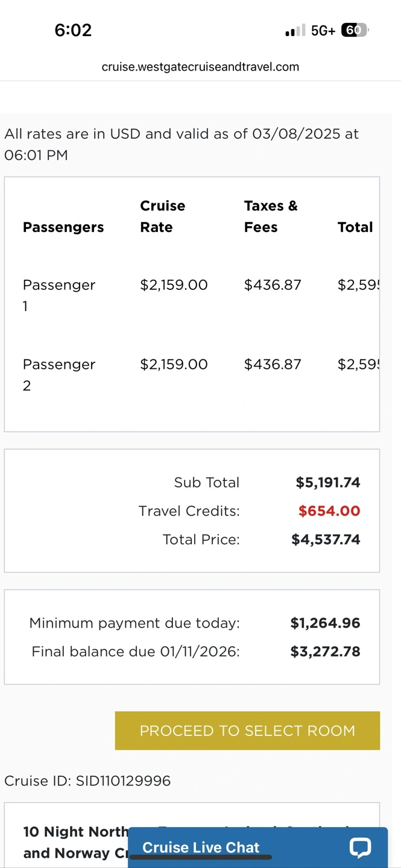
Task: Tap the chat bubble icon
Action: tap(360, 847)
